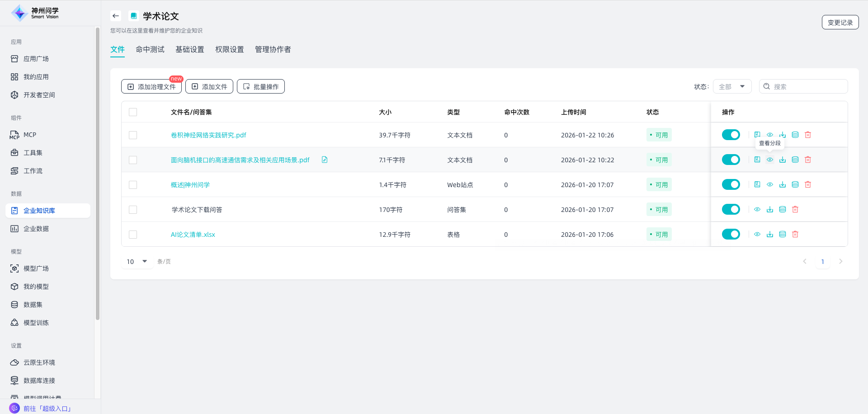The width and height of the screenshot is (868, 414).
Task: Click the book icon in 卷积神经网络实践研究.pdf row
Action: [x=757, y=135]
